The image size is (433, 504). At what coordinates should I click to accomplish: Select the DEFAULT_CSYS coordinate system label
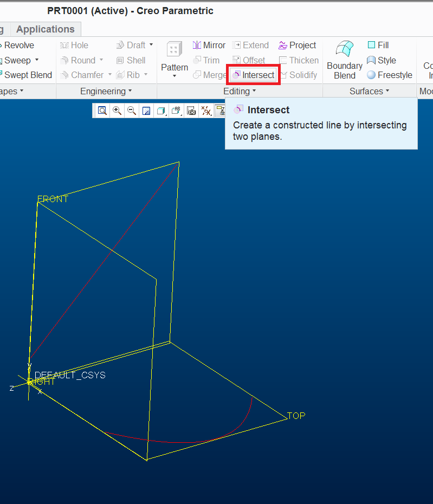pos(70,375)
